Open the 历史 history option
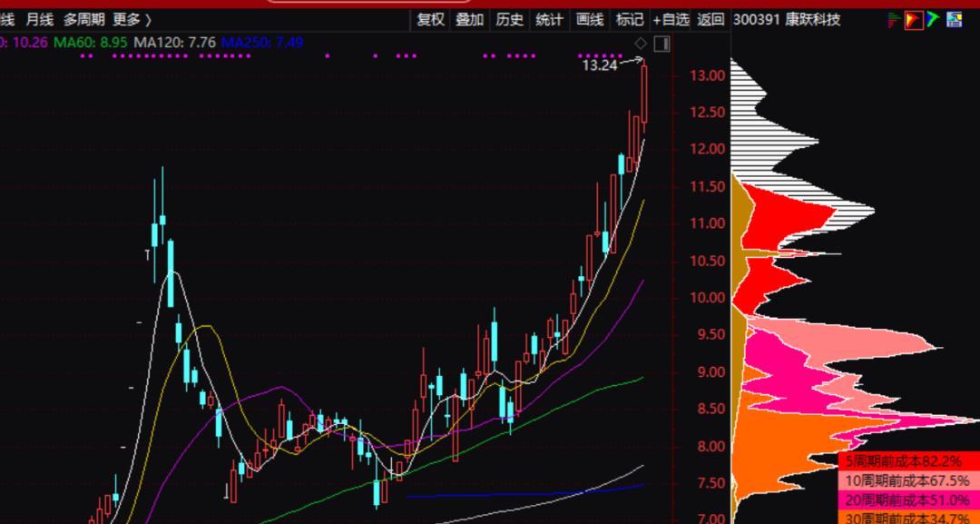 (x=509, y=20)
